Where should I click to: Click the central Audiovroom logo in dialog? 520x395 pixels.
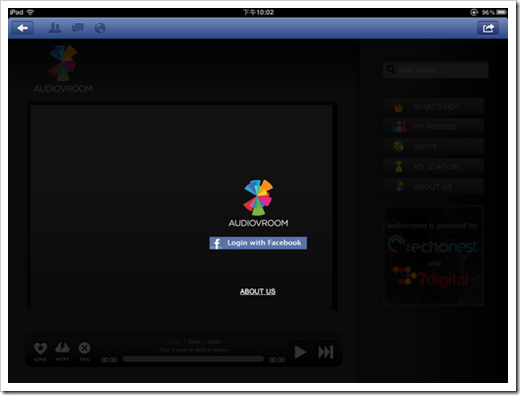pos(258,203)
